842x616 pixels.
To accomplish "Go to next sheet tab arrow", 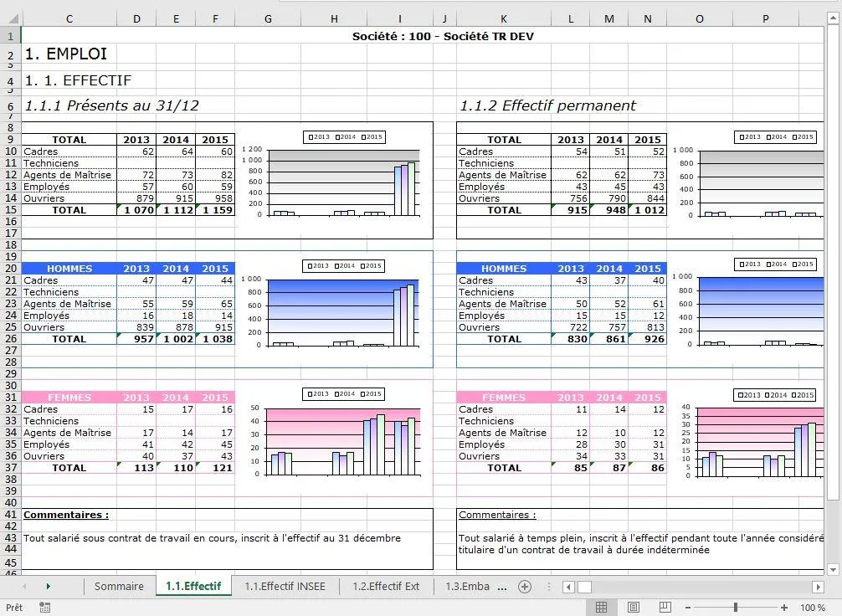I will pyautogui.click(x=49, y=587).
